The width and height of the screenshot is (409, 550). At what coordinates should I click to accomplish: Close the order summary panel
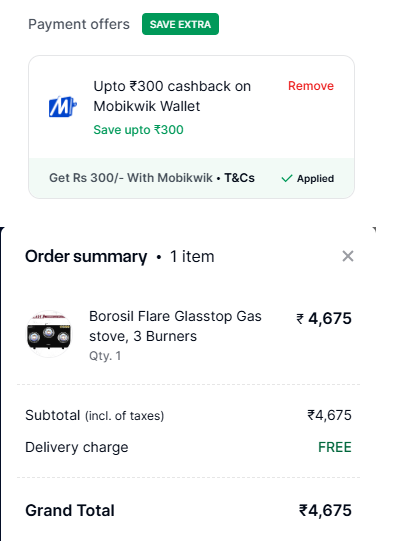pyautogui.click(x=348, y=256)
